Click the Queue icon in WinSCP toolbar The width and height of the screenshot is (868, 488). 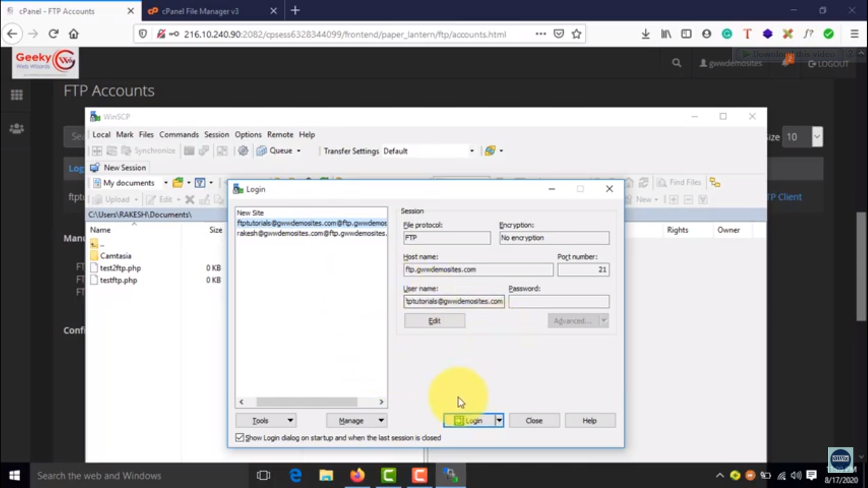tap(262, 151)
